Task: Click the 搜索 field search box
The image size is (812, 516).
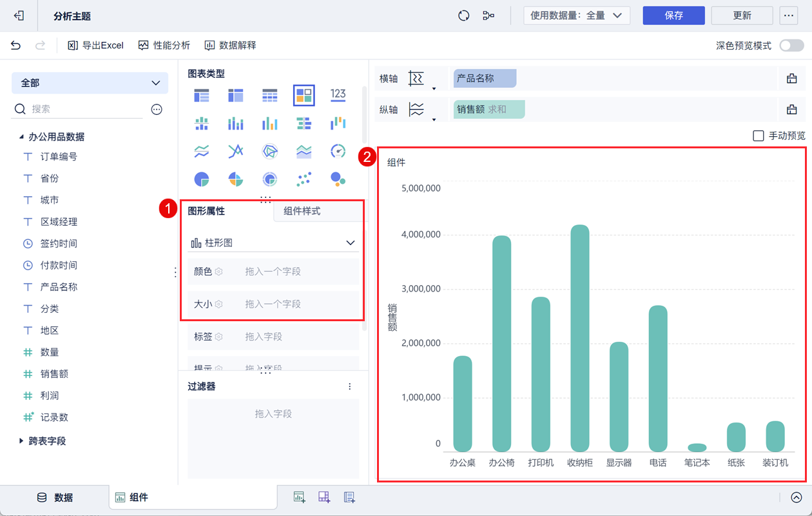Action: pyautogui.click(x=77, y=110)
